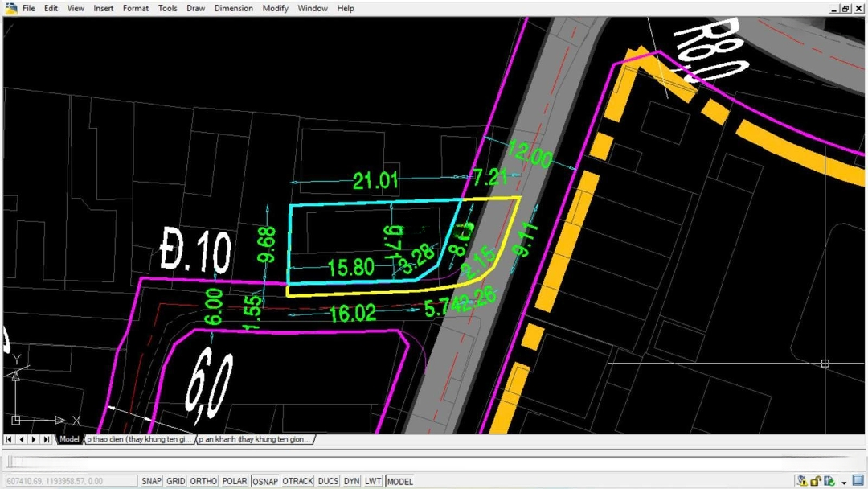Click the MODEL space button in status bar
868x489 pixels.
tap(399, 481)
